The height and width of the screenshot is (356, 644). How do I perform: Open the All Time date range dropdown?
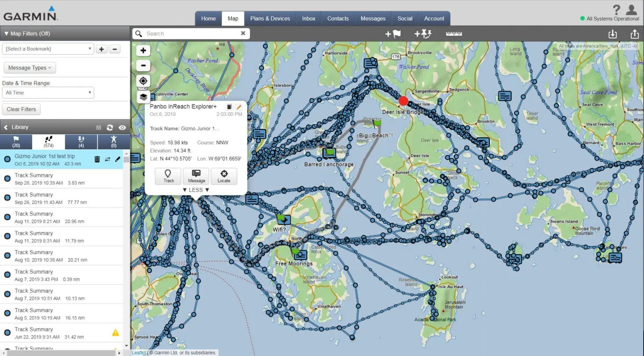(48, 93)
